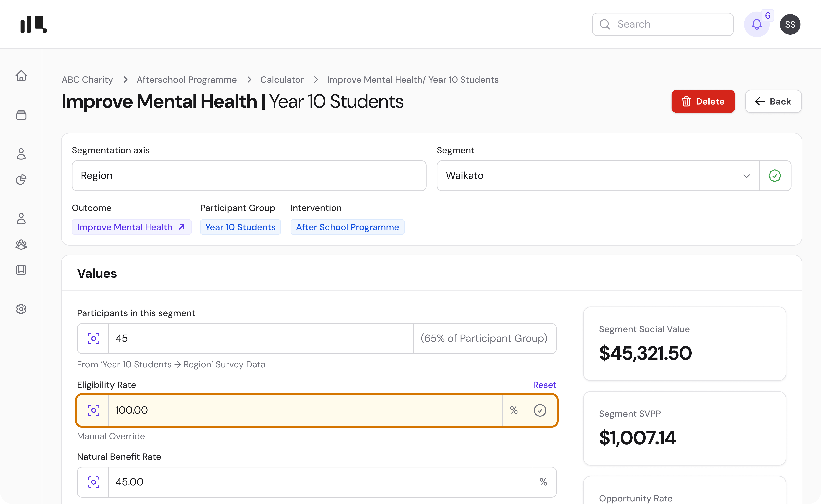Click the stacked cards sidebar icon
Screen dimensions: 821x504
[21, 115]
